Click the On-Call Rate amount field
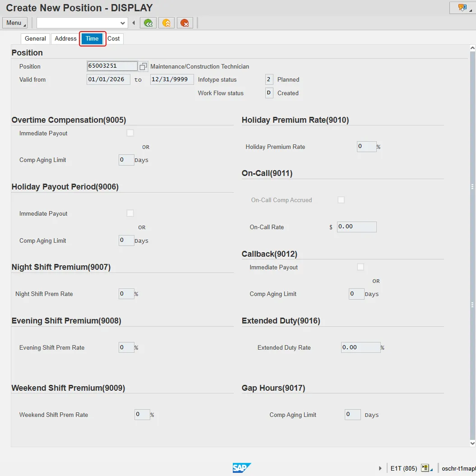Screen dimensions: 476x476 356,227
